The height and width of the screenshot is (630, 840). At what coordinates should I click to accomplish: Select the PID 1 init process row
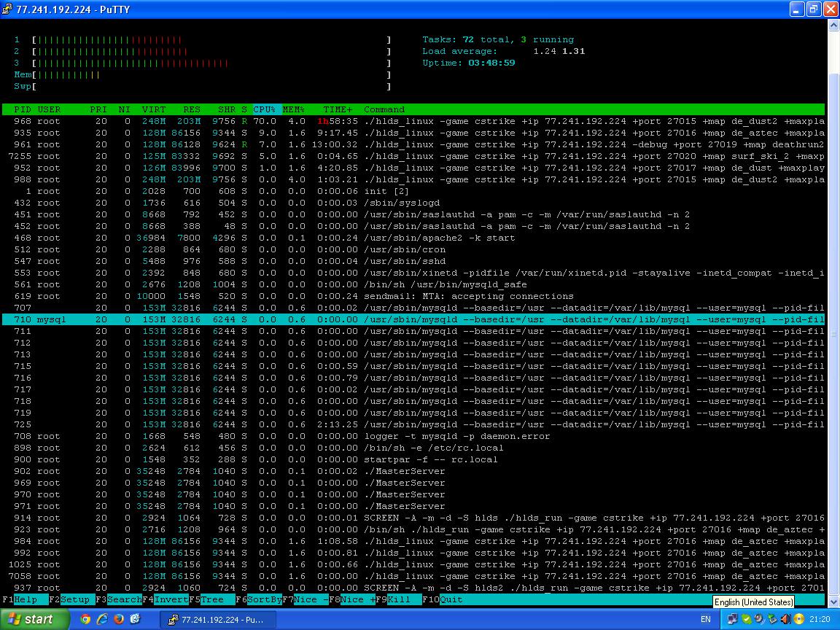click(x=413, y=191)
